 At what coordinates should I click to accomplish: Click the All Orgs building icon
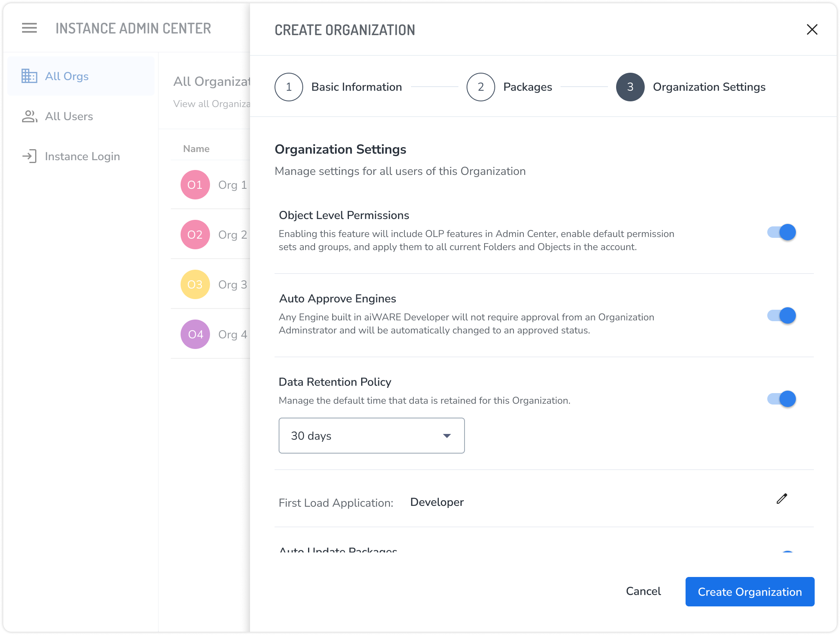(29, 76)
